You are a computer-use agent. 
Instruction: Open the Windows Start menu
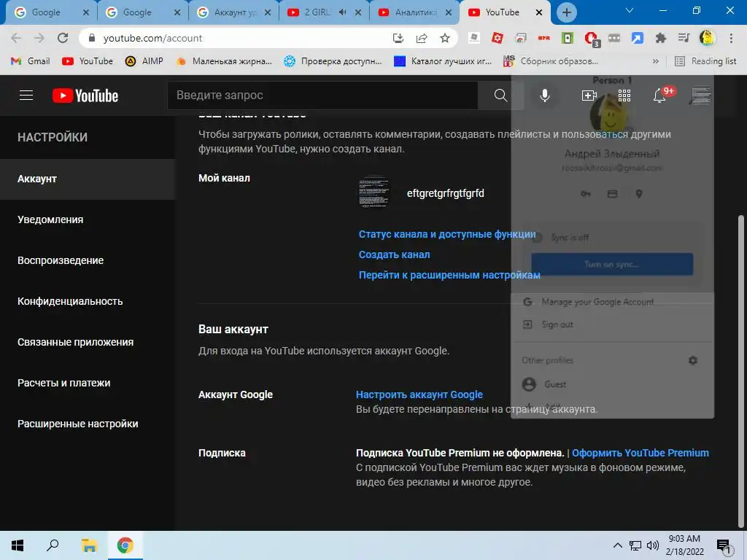pos(18,545)
